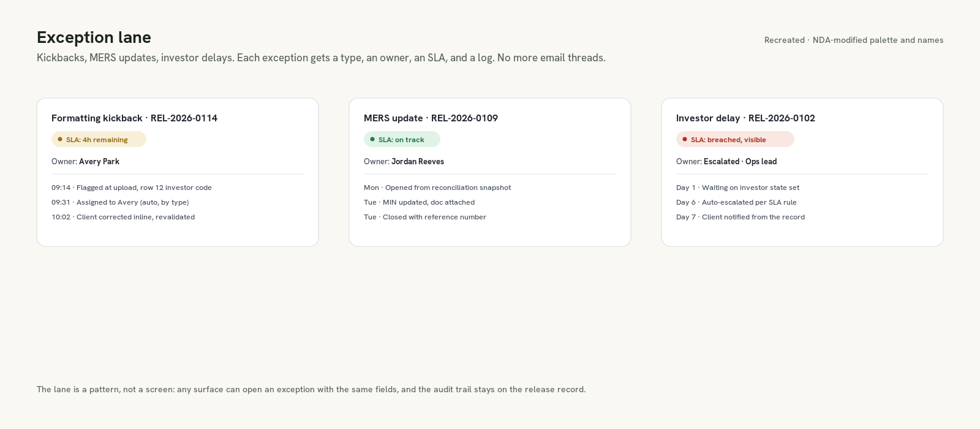980x429 pixels.
Task: Click the 'SLA: 4h remaining' badge
Action: click(99, 139)
